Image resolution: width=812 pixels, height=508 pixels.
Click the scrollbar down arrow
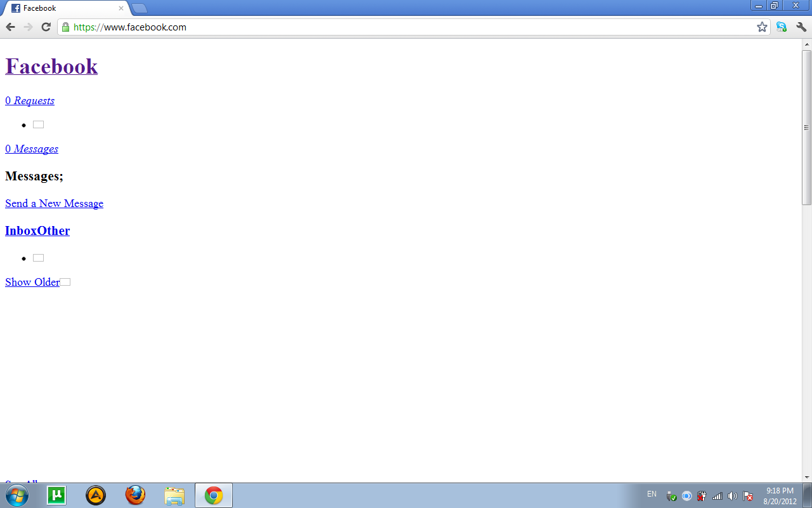807,477
